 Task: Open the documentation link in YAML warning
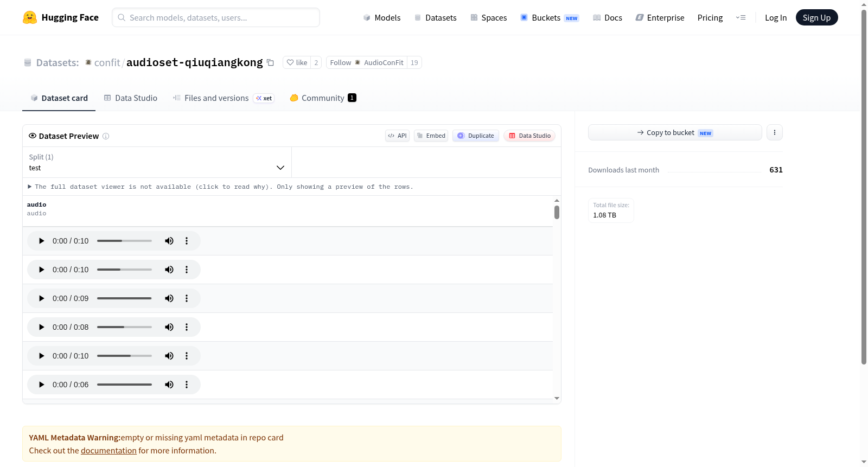point(108,451)
